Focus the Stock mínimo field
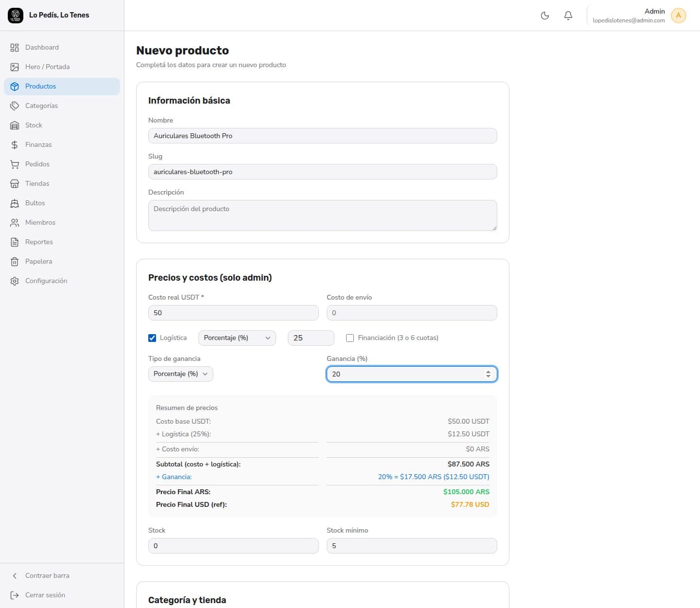This screenshot has width=700, height=608. click(412, 546)
